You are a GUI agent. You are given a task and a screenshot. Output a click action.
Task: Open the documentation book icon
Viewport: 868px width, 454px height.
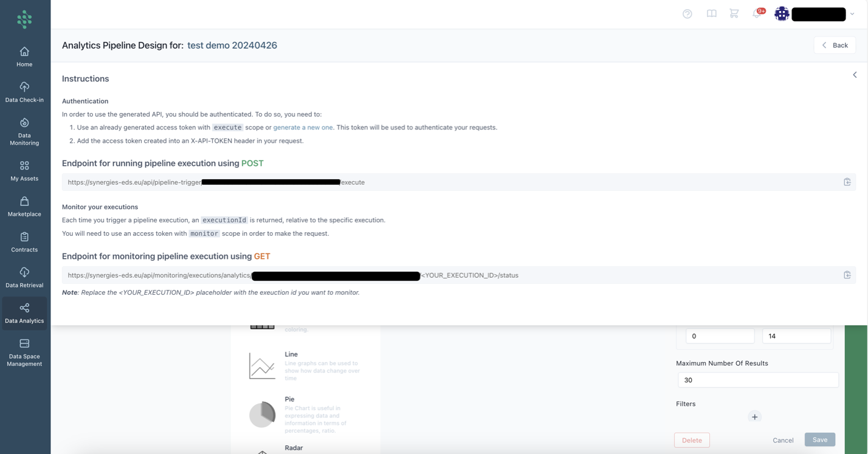[711, 14]
